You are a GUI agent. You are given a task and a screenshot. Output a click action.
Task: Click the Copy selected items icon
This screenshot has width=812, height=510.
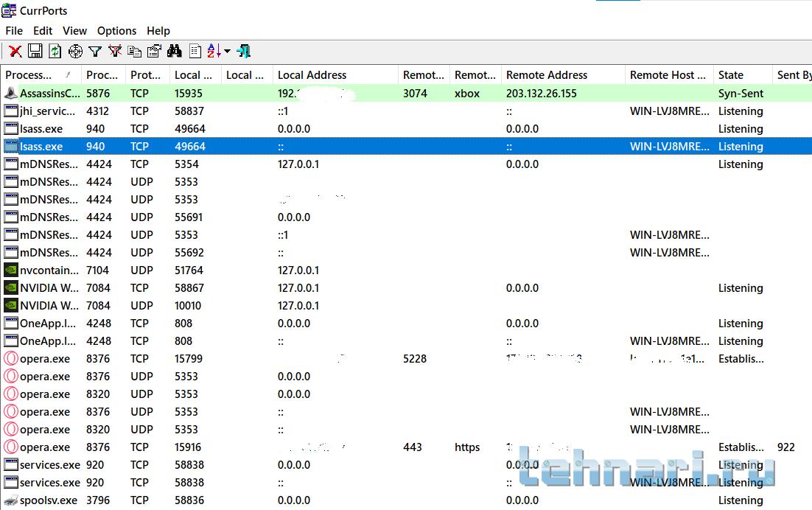coord(135,51)
